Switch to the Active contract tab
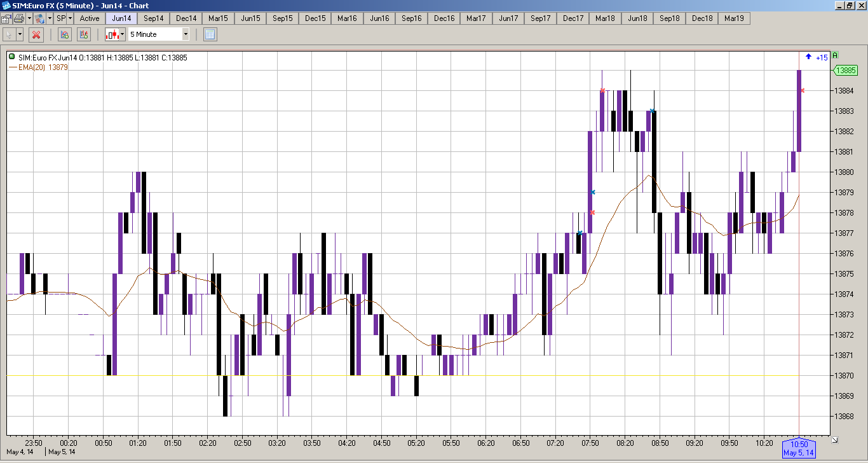Image resolution: width=868 pixels, height=463 pixels. point(90,18)
